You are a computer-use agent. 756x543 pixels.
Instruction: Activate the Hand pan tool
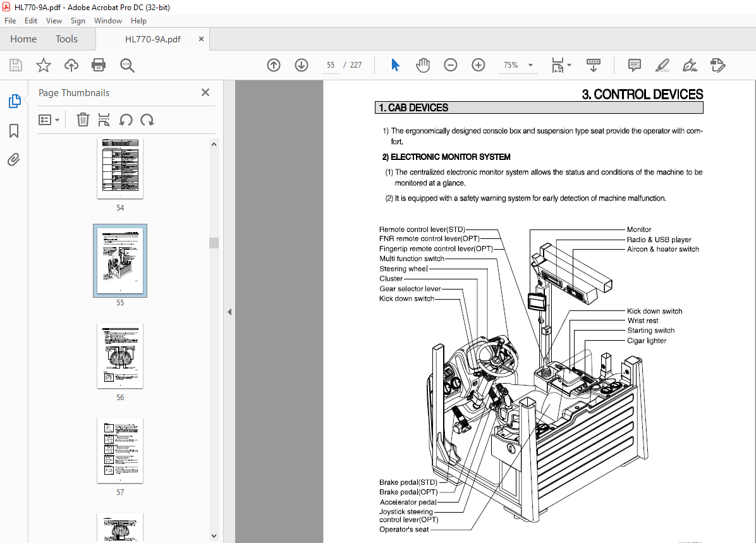[x=423, y=65]
